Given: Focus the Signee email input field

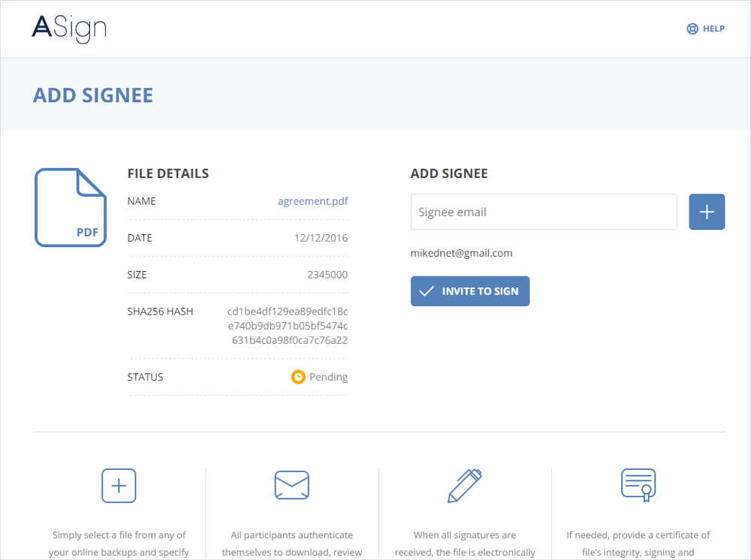Looking at the screenshot, I should pos(544,212).
